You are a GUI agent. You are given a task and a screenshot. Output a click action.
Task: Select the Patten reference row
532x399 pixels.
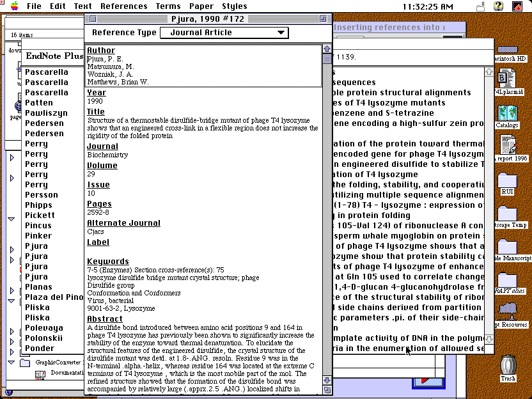tap(39, 103)
